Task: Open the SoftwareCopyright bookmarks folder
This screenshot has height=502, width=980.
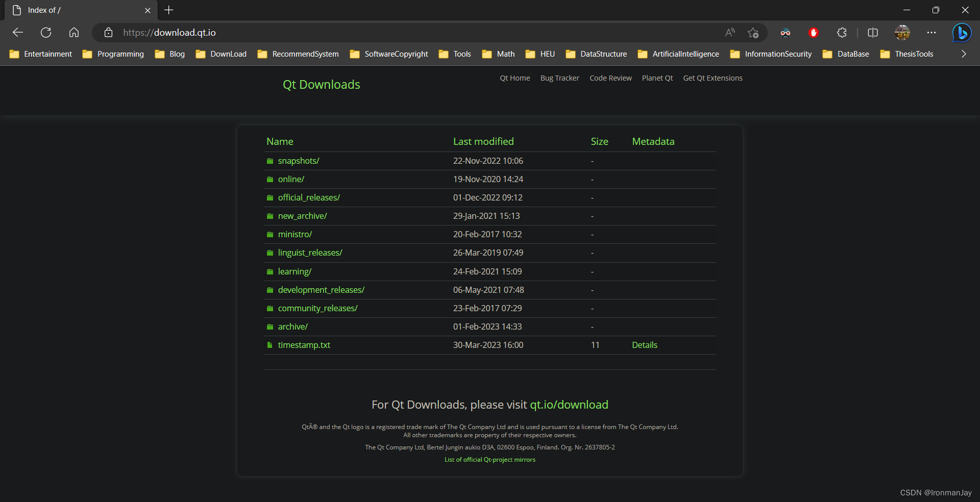Action: click(389, 54)
